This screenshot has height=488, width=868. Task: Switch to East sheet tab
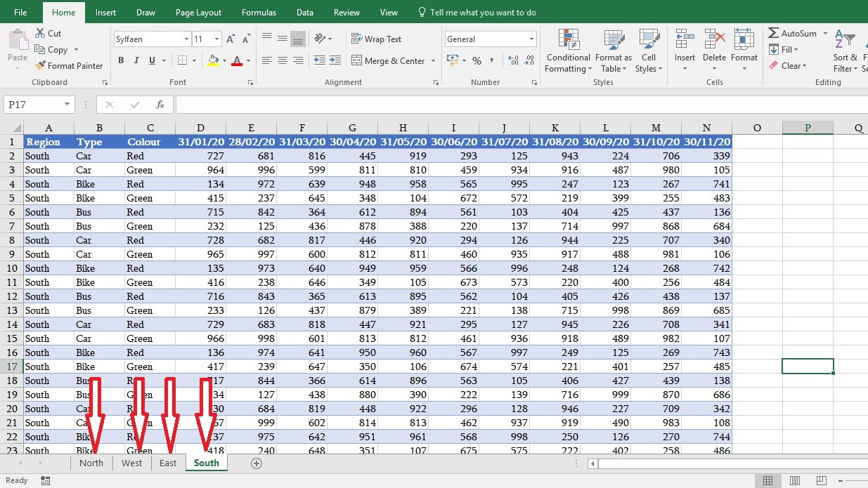[x=168, y=463]
